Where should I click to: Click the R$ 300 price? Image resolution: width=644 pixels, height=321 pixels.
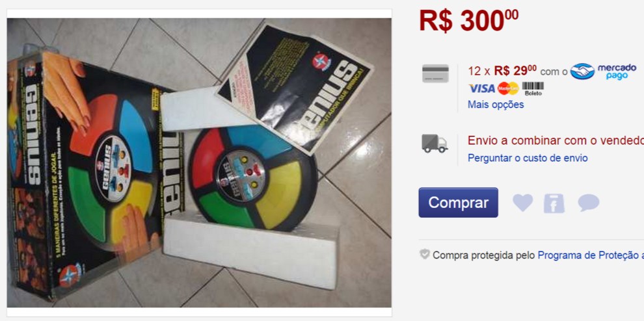pos(468,21)
